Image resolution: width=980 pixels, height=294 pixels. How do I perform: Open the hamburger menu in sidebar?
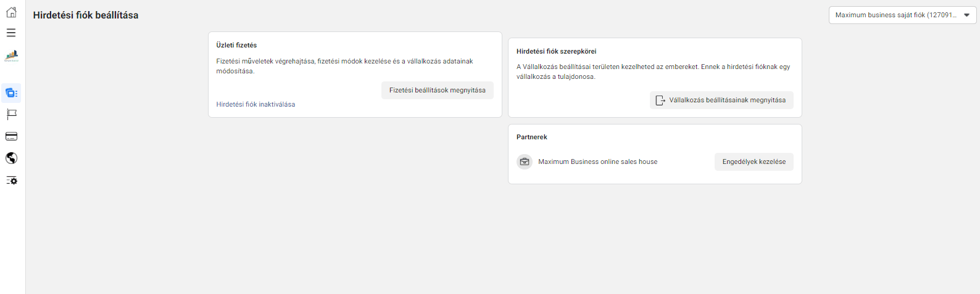tap(11, 33)
